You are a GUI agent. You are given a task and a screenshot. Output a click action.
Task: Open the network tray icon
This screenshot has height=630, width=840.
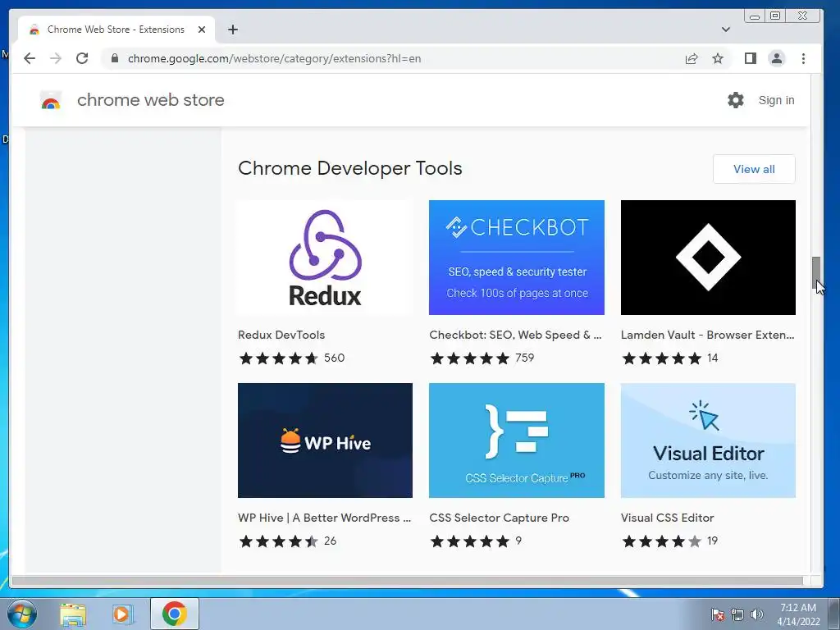737,614
